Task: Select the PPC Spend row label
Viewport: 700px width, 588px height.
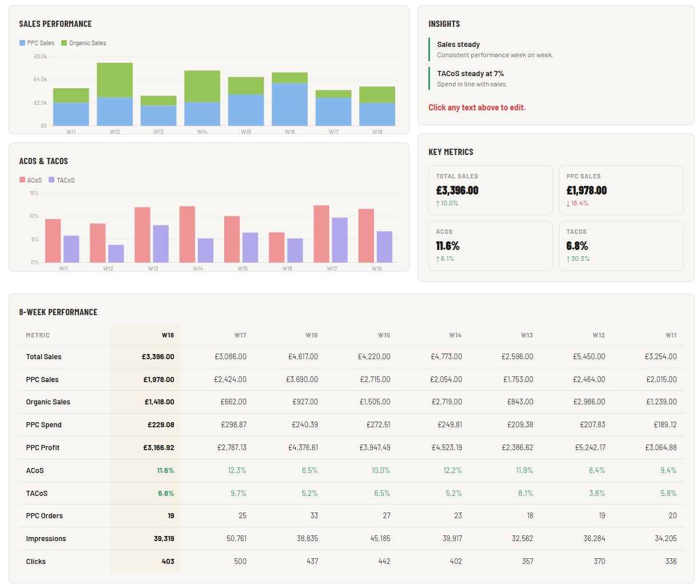Action: click(x=43, y=425)
